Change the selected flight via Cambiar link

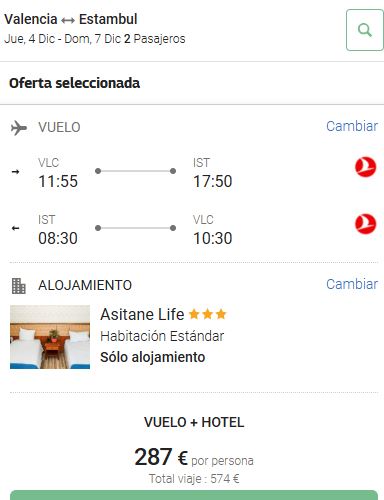click(352, 126)
